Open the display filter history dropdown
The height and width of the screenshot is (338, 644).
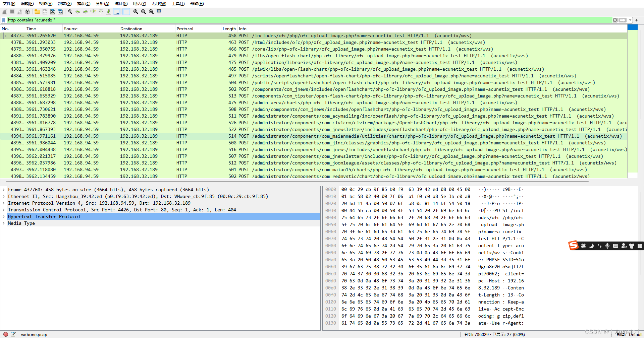tap(630, 20)
